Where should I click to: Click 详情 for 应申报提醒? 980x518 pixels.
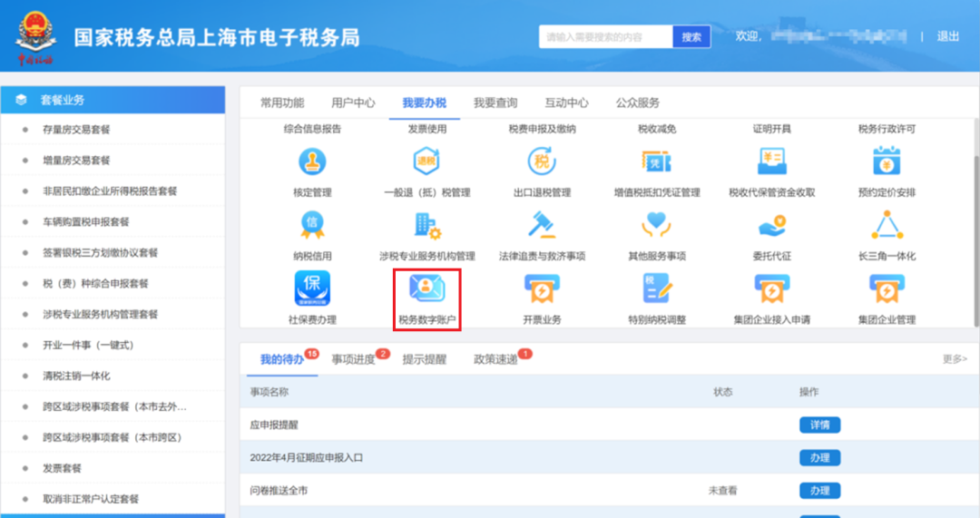tap(819, 425)
